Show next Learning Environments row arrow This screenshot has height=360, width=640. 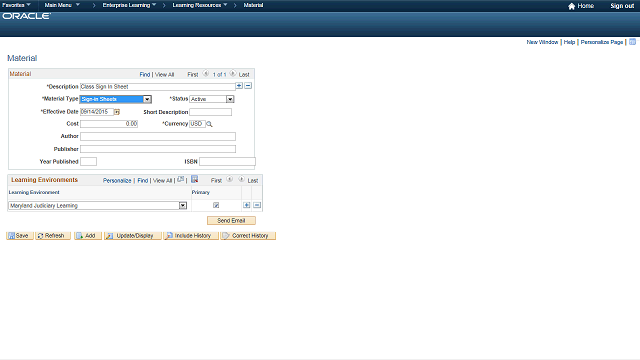(242, 179)
